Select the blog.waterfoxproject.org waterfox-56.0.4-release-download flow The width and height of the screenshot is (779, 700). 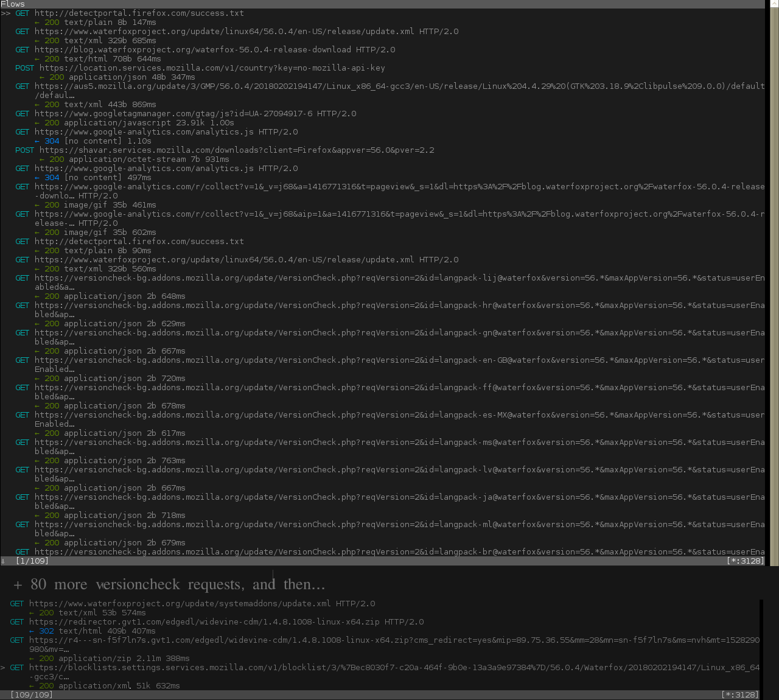[x=205, y=49]
